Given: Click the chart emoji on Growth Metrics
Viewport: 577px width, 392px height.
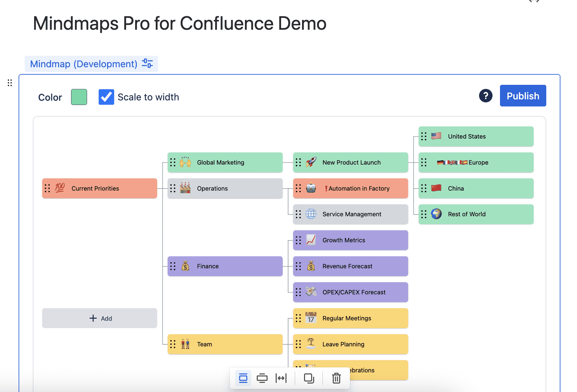Looking at the screenshot, I should pos(311,240).
